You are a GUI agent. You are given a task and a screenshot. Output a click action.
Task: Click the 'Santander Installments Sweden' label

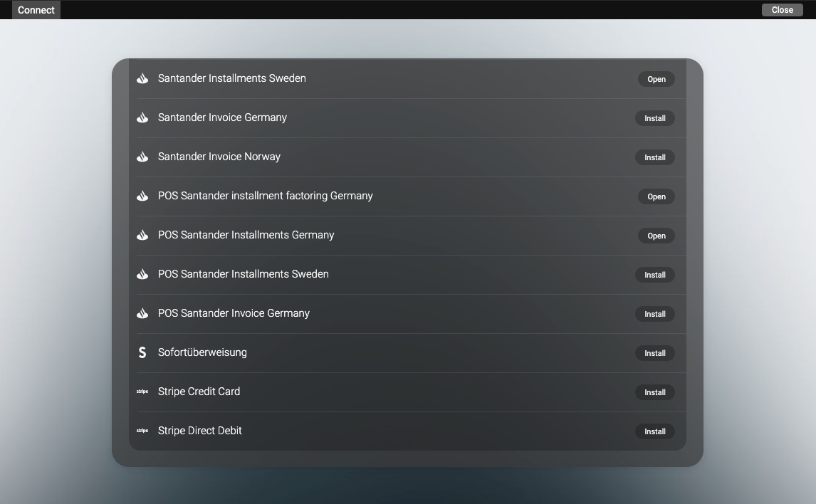[232, 78]
